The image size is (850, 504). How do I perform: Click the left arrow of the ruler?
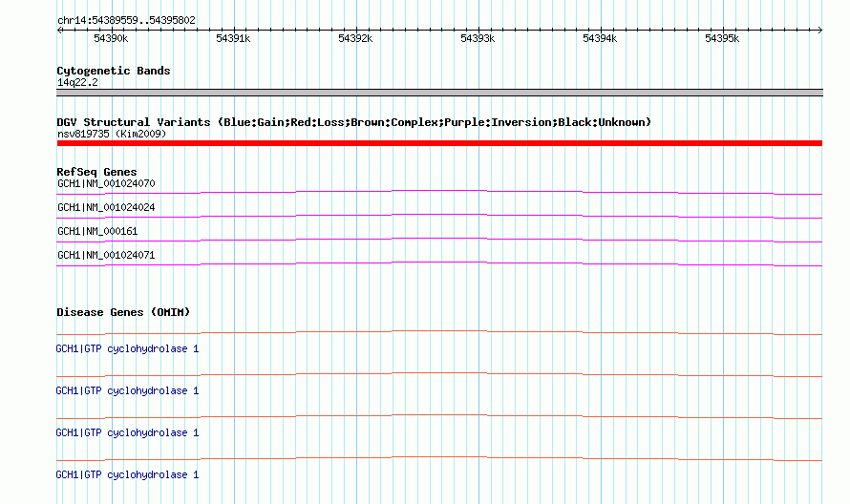(x=59, y=30)
